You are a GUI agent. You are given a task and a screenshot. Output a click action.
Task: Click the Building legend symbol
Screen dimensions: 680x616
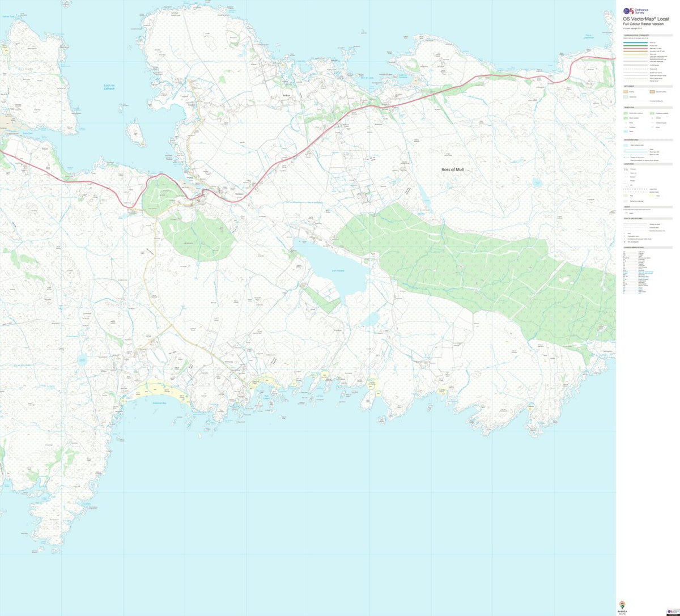[x=626, y=92]
